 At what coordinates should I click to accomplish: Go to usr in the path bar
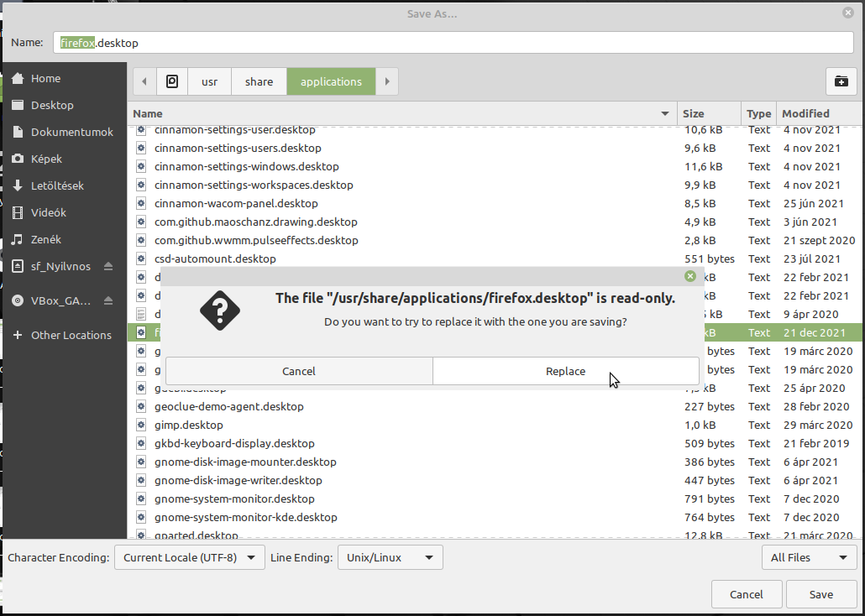point(210,81)
